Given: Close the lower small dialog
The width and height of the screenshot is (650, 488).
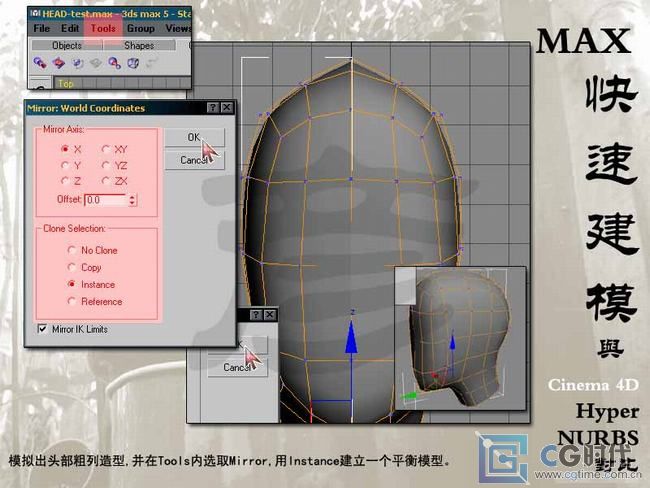Looking at the screenshot, I should (270, 315).
